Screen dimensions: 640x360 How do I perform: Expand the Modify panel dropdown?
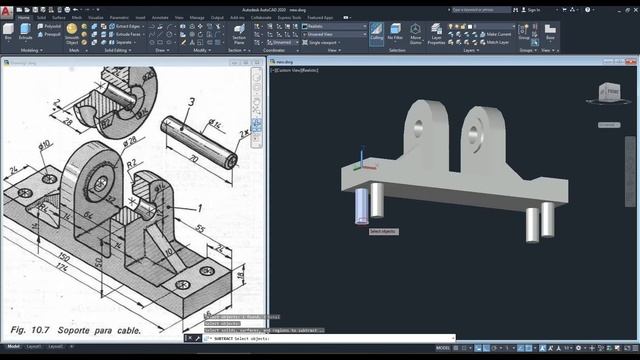tap(202, 50)
